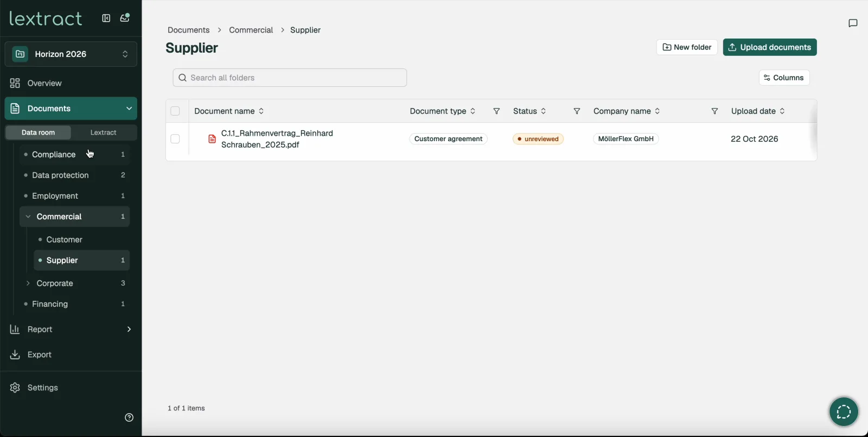Viewport: 868px width, 437px height.
Task: Open the chat comments icon
Action: (x=853, y=23)
